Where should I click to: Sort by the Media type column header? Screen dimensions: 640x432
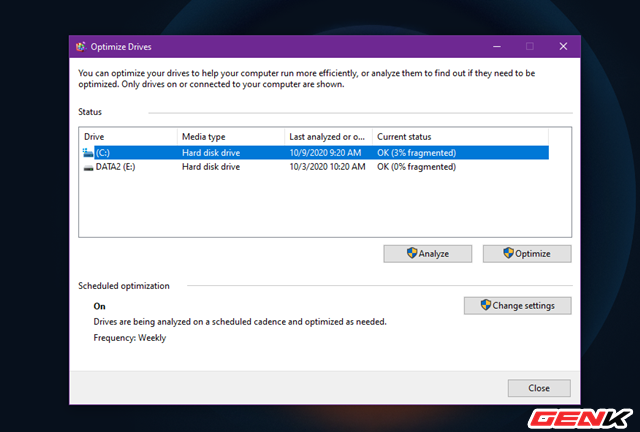click(x=230, y=136)
